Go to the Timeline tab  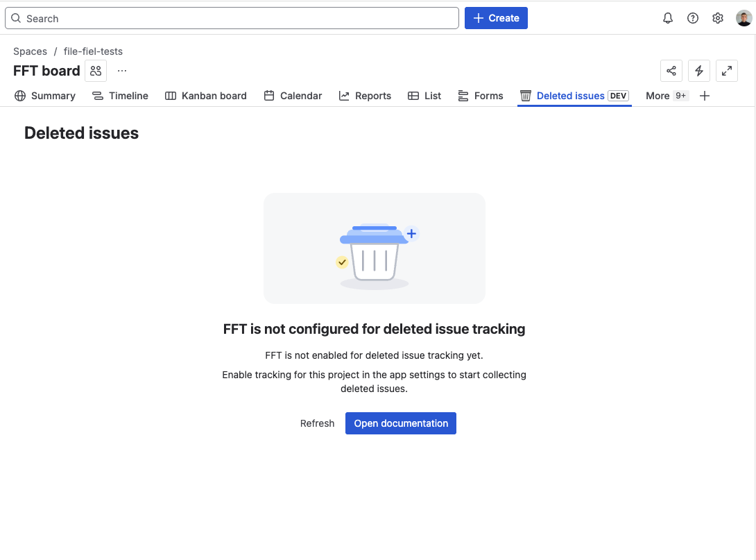(x=120, y=96)
